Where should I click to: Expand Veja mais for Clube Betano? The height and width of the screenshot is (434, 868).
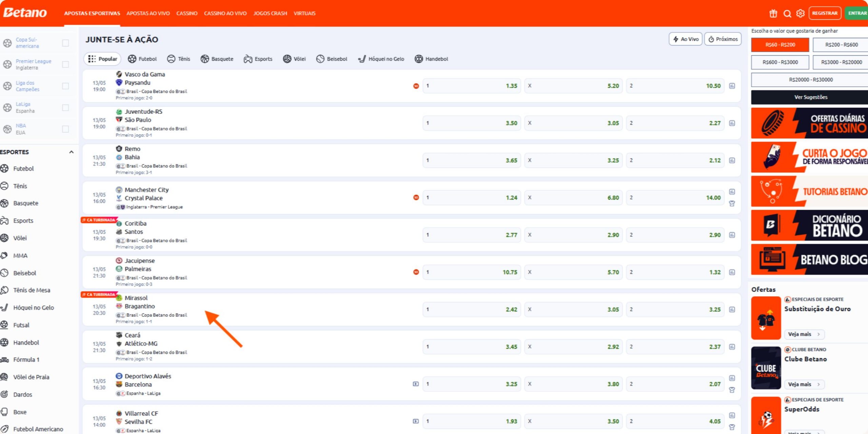[x=804, y=384]
